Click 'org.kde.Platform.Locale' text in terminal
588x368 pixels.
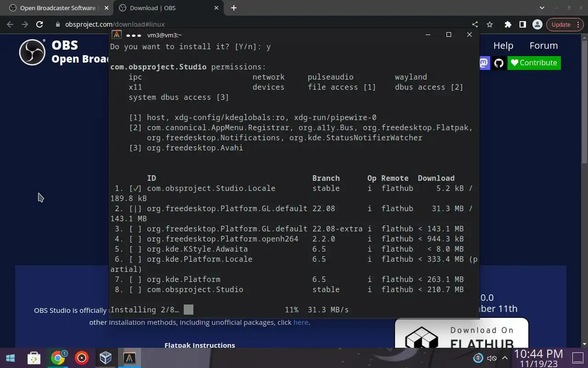pyautogui.click(x=200, y=259)
